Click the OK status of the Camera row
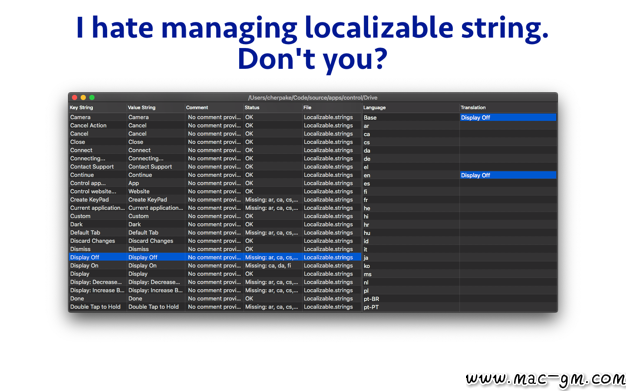The height and width of the screenshot is (391, 626). pyautogui.click(x=272, y=117)
